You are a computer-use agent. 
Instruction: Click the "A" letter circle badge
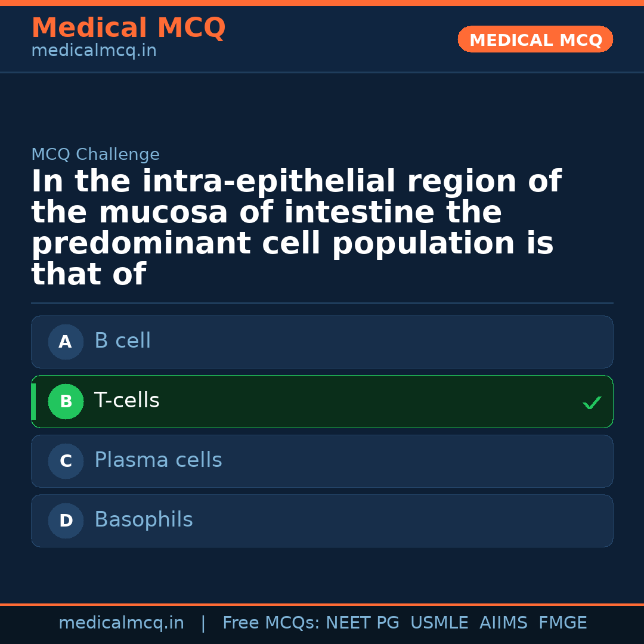coord(66,342)
